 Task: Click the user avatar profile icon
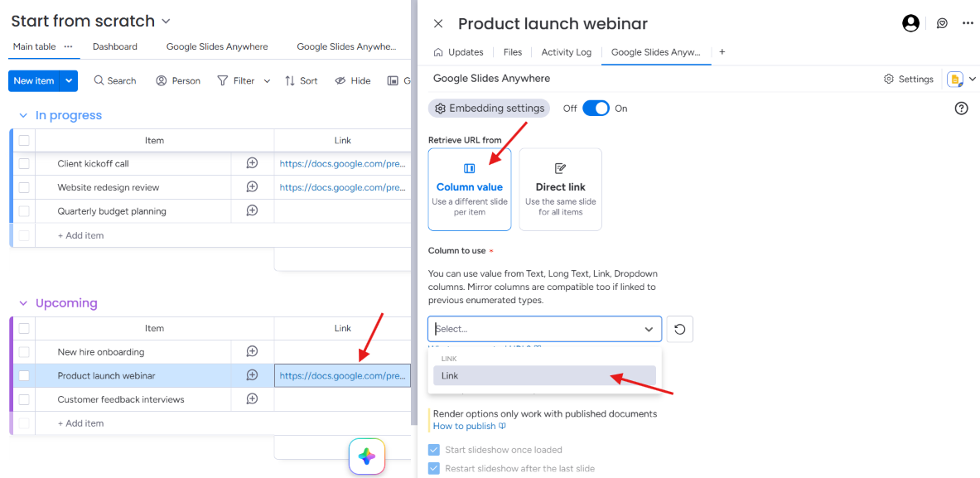tap(910, 24)
